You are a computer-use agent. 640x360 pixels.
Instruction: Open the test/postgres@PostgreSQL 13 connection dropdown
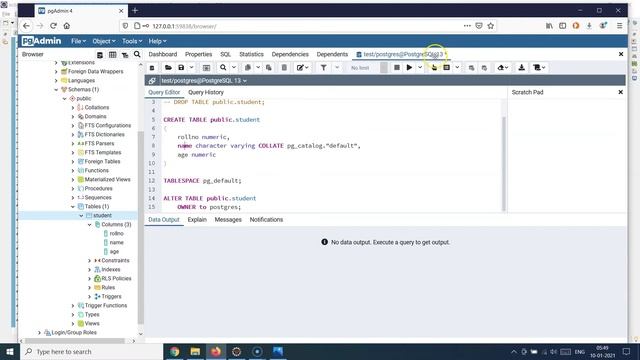204,81
